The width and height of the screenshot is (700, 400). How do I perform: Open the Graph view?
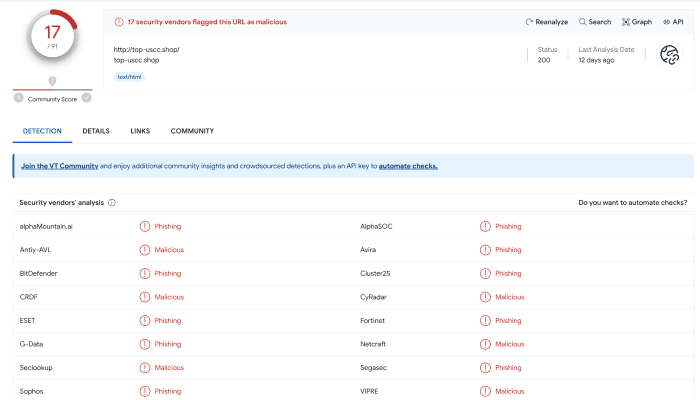tap(637, 22)
